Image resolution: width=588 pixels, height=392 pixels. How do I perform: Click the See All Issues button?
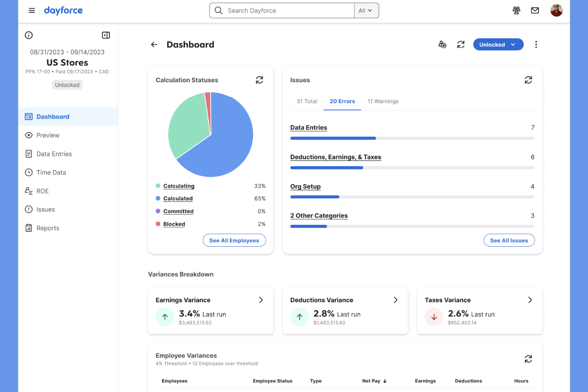(509, 240)
